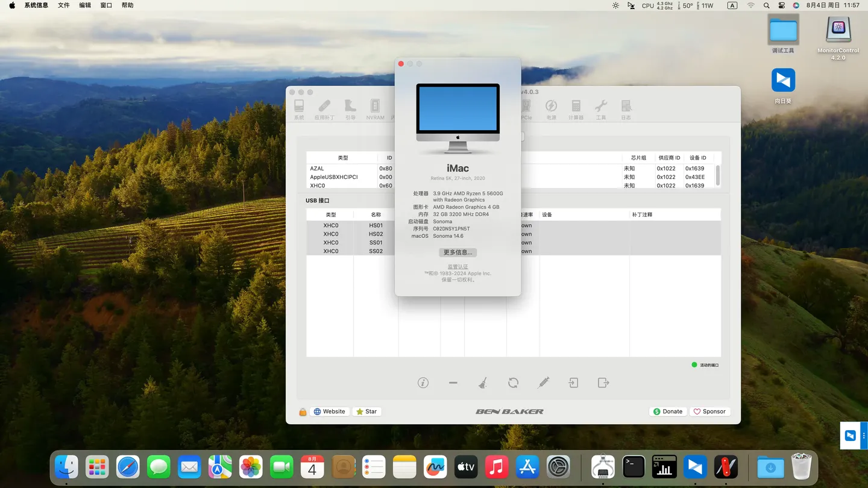Click the info circle icon
This screenshot has width=868, height=488.
pos(423,383)
